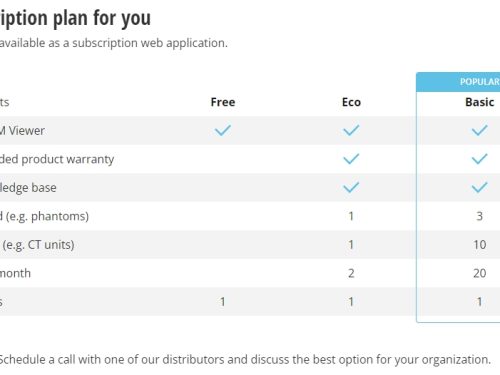
Task: Click the schedule a call with distributors text
Action: (245, 360)
